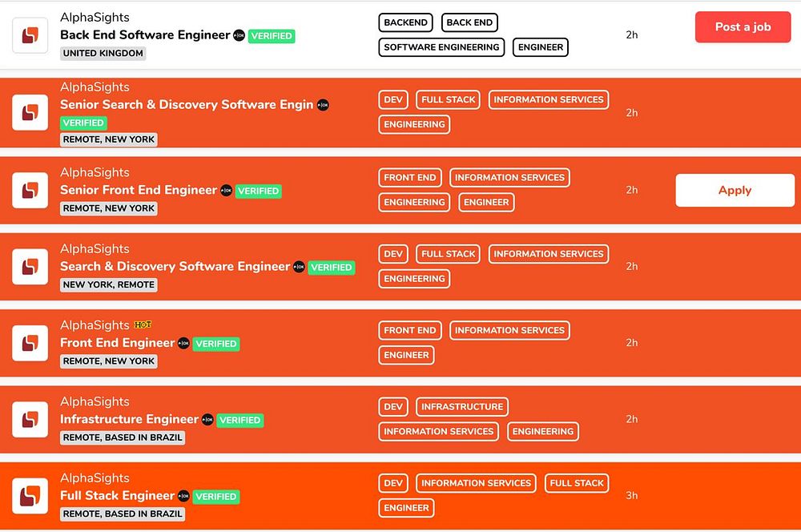This screenshot has height=532, width=801.
Task: Click AlphaSights logo for Senior Front End Engineer
Action: click(30, 190)
